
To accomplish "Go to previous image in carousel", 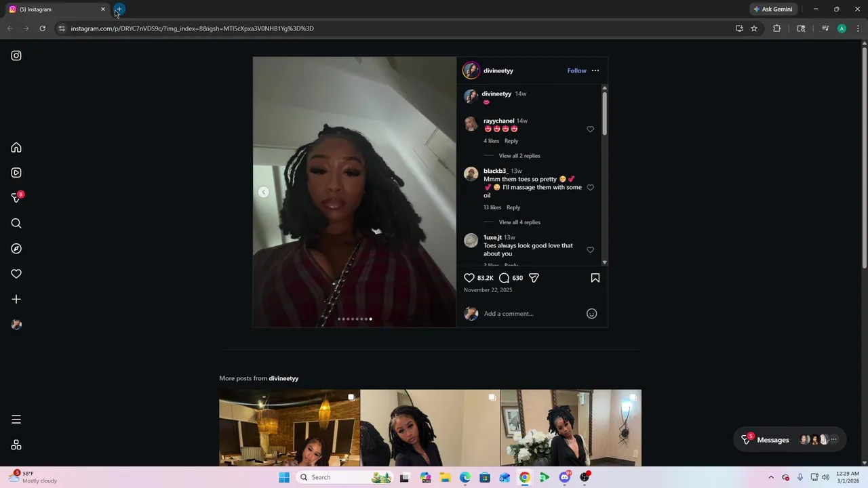I will [264, 192].
